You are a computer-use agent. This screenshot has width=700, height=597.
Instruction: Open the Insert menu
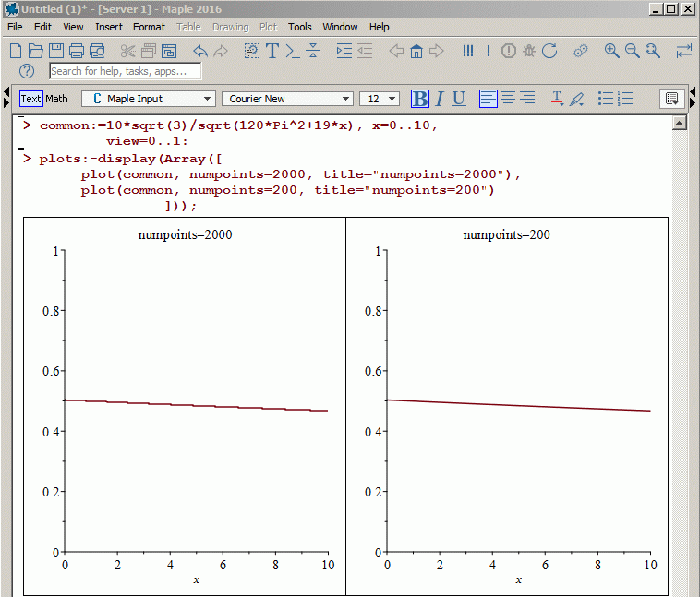click(108, 27)
